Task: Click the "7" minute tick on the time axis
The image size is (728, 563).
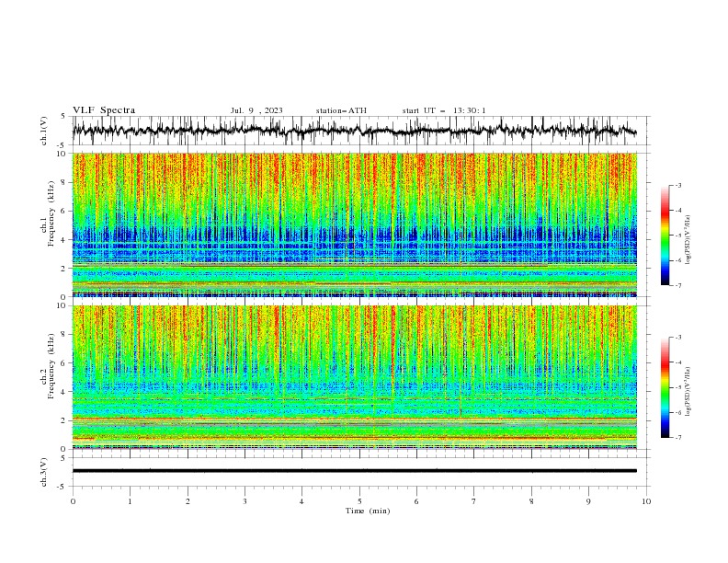Action: [474, 501]
